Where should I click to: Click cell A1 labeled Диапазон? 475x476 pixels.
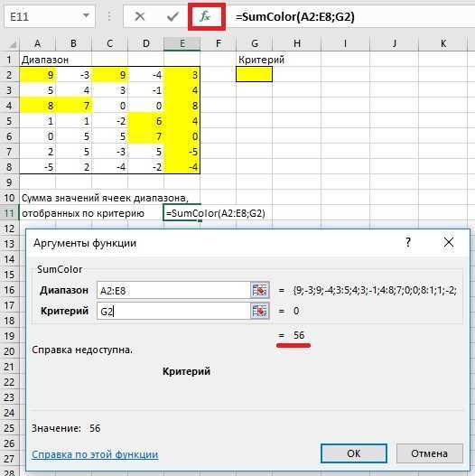[x=38, y=60]
